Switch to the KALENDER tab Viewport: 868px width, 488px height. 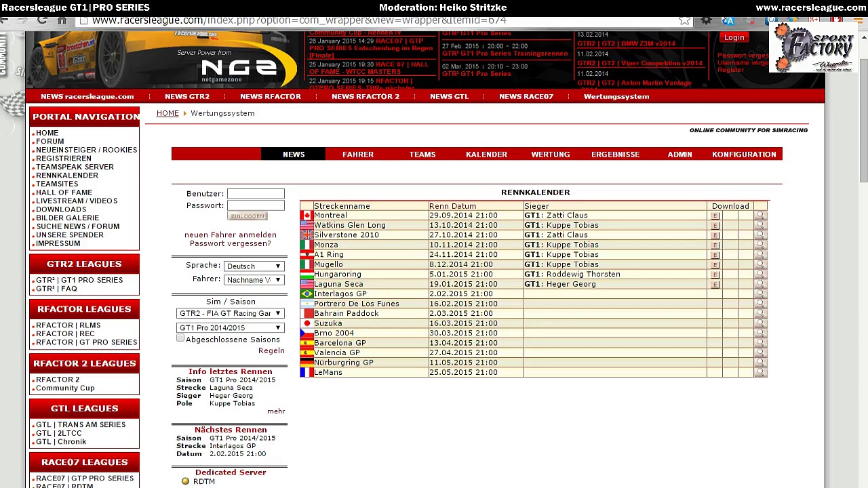486,155
